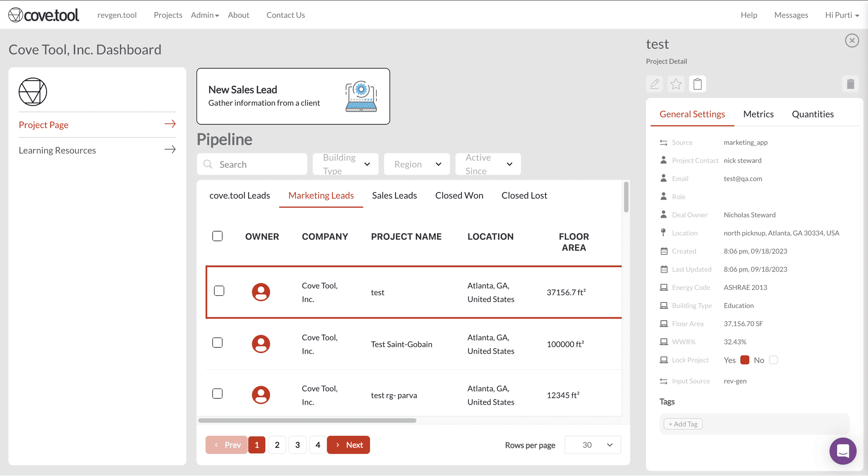Open the Rows per page dropdown

pyautogui.click(x=593, y=445)
